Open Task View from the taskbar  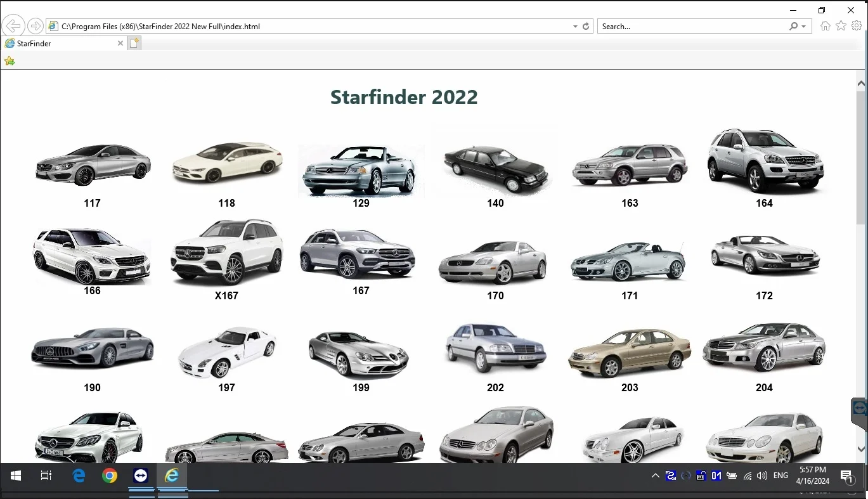tap(46, 476)
